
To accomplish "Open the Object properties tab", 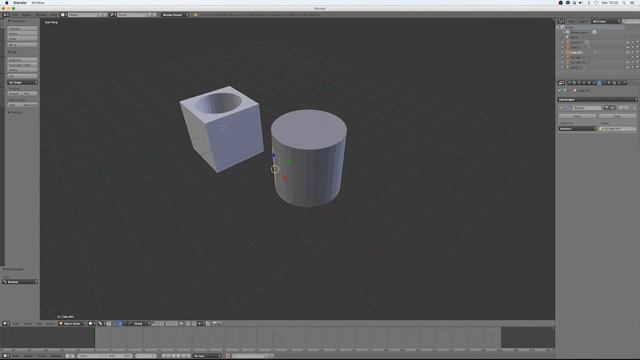I will point(589,83).
